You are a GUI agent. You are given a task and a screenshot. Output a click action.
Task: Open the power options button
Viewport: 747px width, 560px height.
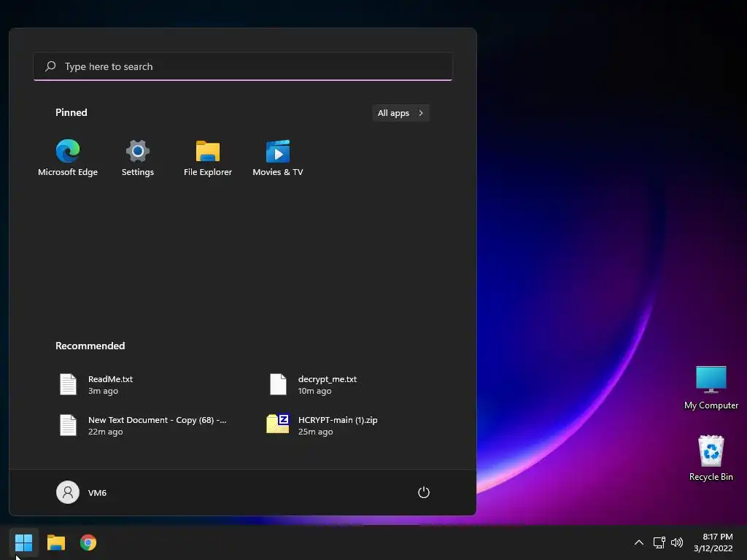pyautogui.click(x=424, y=492)
